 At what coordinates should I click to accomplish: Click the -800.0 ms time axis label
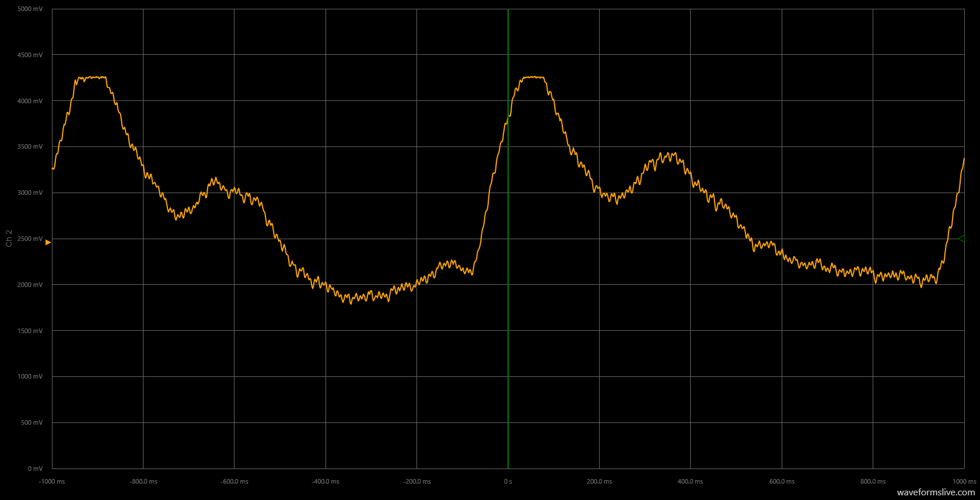[x=143, y=481]
